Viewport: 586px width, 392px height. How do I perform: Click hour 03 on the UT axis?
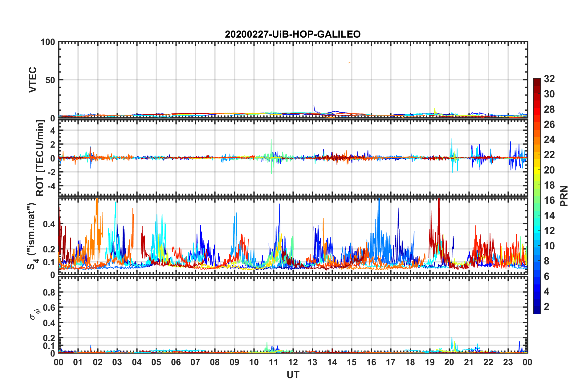pyautogui.click(x=117, y=362)
